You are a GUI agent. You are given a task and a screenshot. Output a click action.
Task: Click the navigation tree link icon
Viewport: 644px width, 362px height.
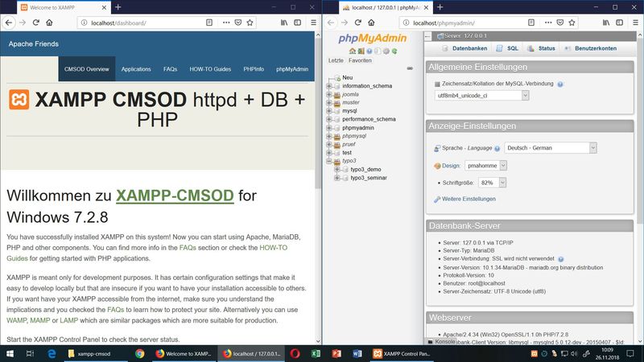click(x=410, y=68)
